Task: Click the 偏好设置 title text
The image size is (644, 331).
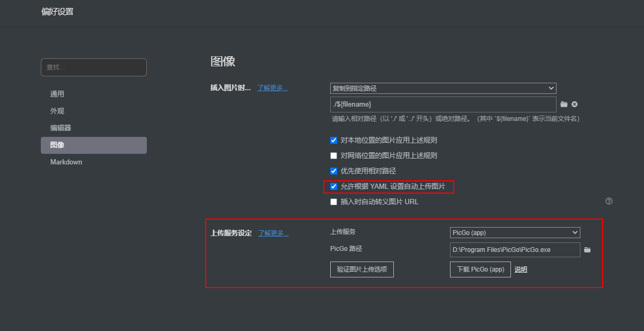Action: [x=57, y=12]
